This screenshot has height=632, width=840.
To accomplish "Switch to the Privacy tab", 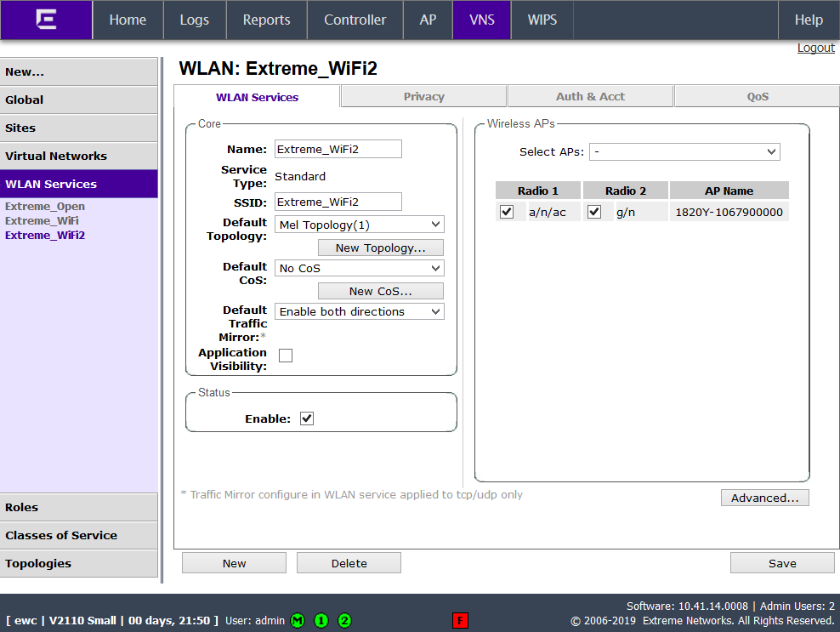I will (x=423, y=96).
